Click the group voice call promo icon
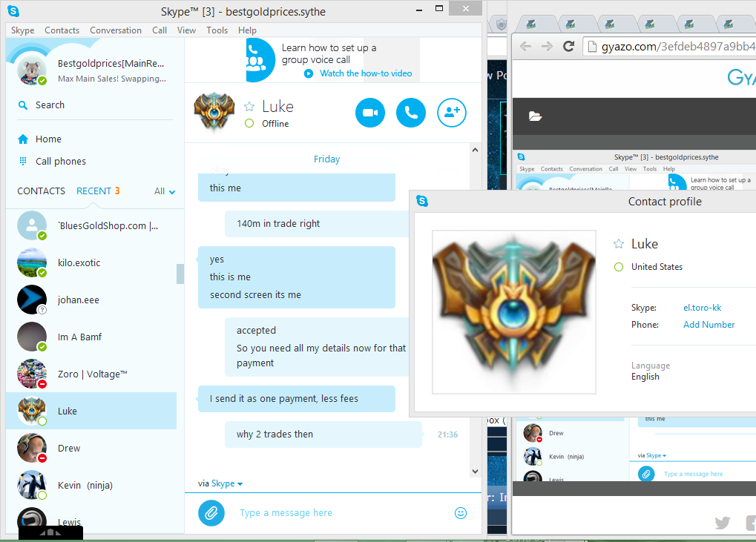Viewport: 756px width, 542px height. pos(260,60)
